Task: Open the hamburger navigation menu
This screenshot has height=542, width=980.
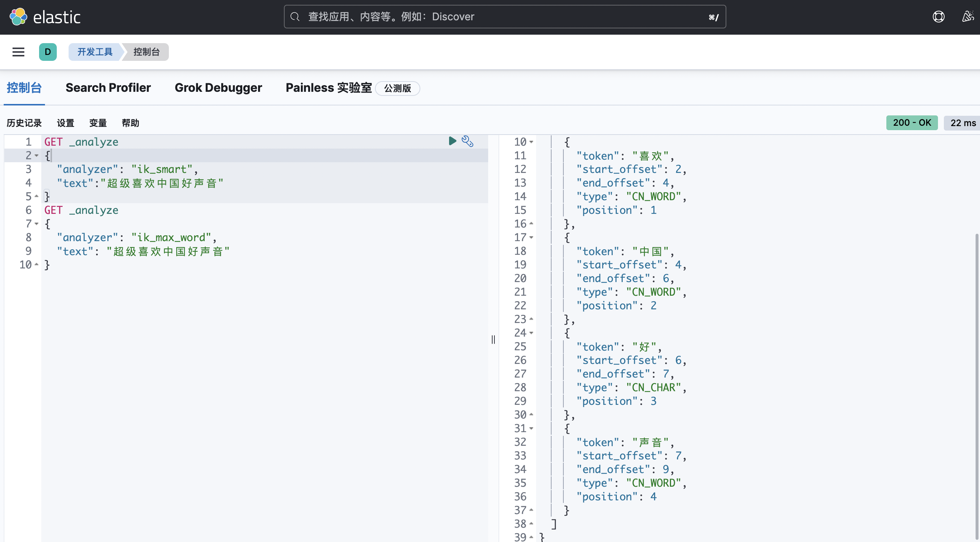Action: (18, 52)
